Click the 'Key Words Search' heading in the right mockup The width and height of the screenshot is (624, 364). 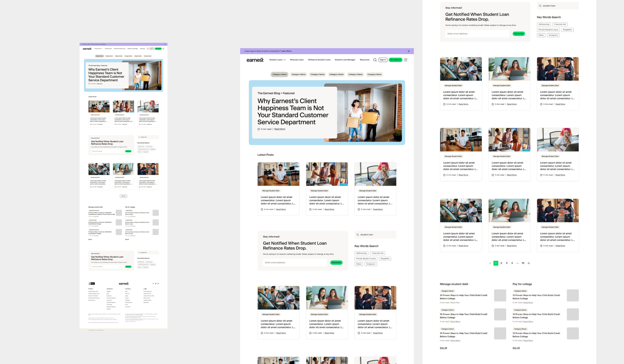point(549,17)
